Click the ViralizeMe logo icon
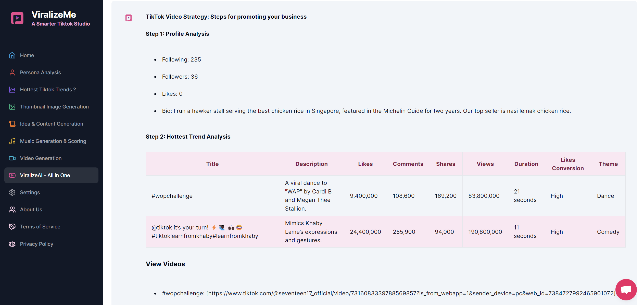This screenshot has width=644, height=305. (17, 18)
